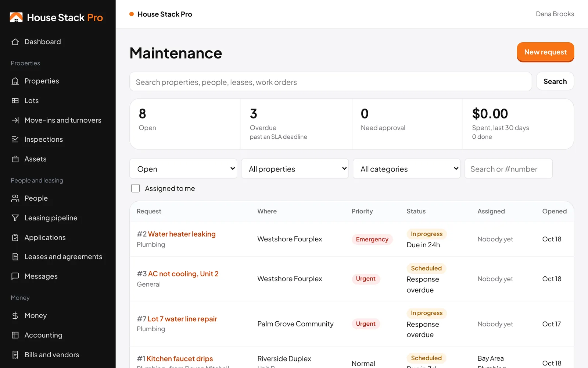The height and width of the screenshot is (368, 588).
Task: Expand the All properties dropdown
Action: pos(295,169)
